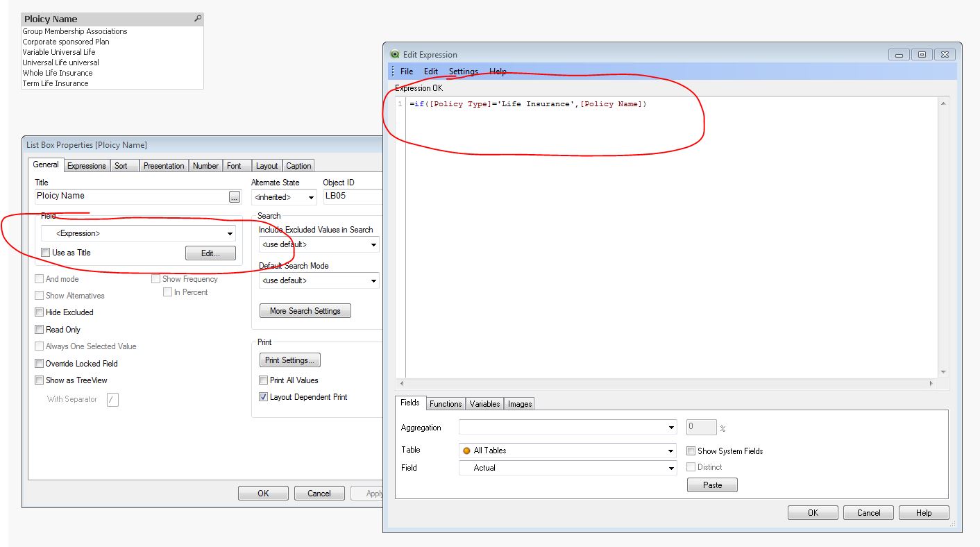Select Group Membership Associations in list box
Viewport: 980px width, 547px height.
112,31
